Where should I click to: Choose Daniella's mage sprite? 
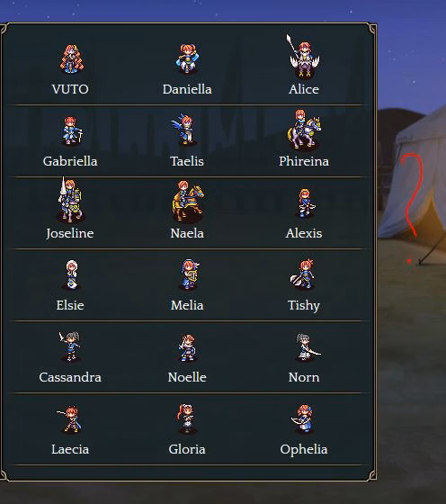(187, 58)
